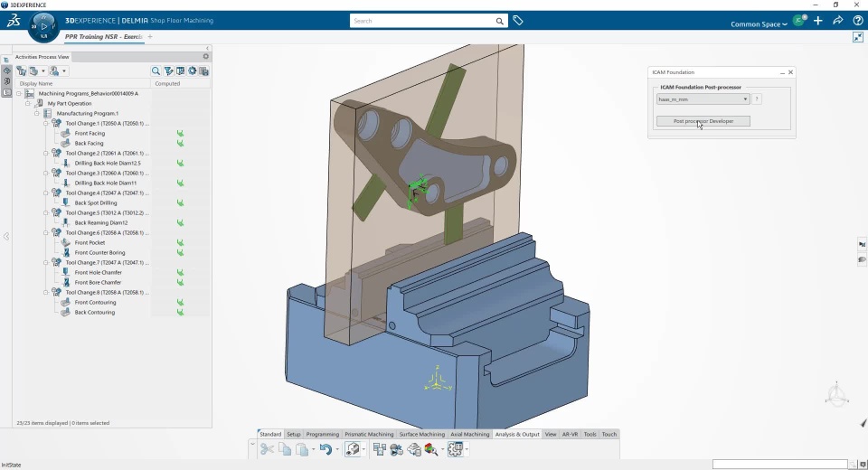Image resolution: width=868 pixels, height=470 pixels.
Task: Add a new tab next to PPR Training NSR
Action: pos(150,36)
